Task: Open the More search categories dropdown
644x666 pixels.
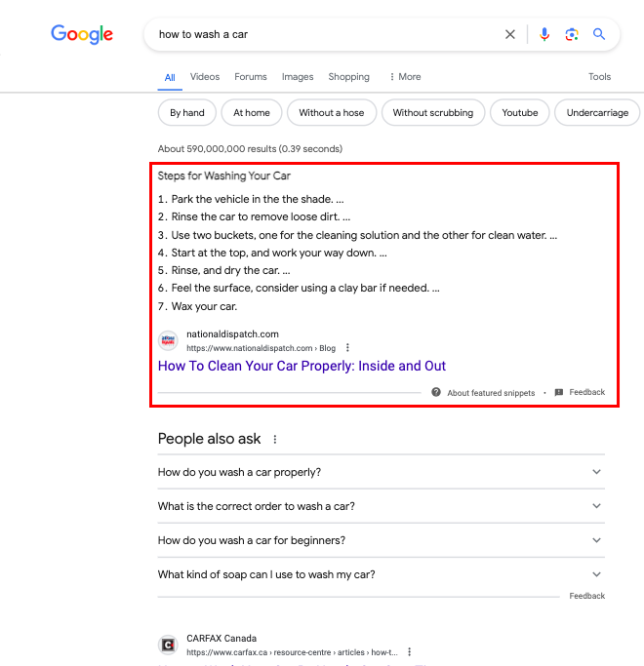Action: click(405, 77)
